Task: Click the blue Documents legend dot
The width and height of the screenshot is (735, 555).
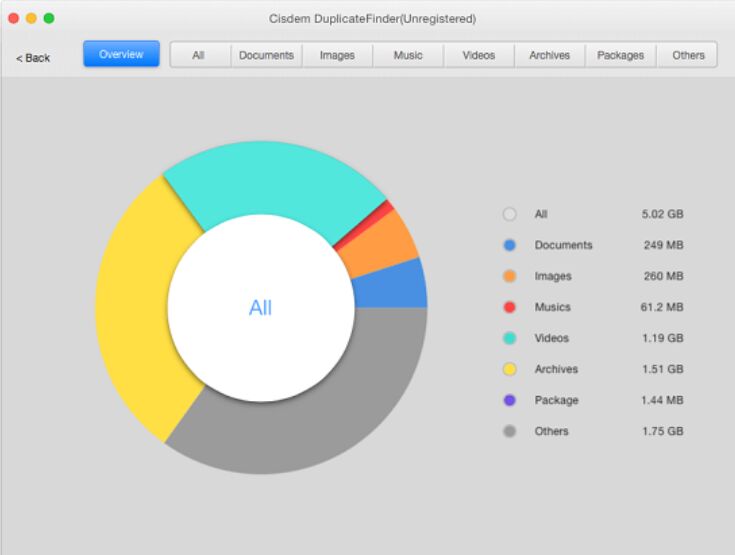Action: (x=510, y=245)
